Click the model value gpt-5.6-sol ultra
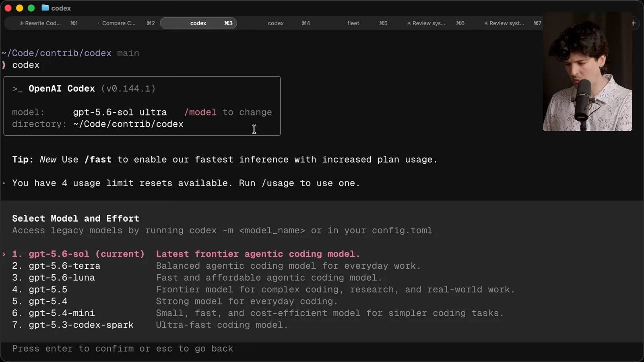 coord(120,112)
